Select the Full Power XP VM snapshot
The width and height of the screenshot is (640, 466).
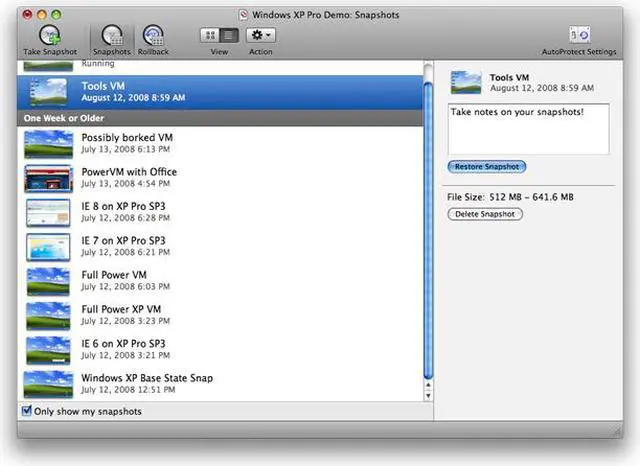coord(220,315)
